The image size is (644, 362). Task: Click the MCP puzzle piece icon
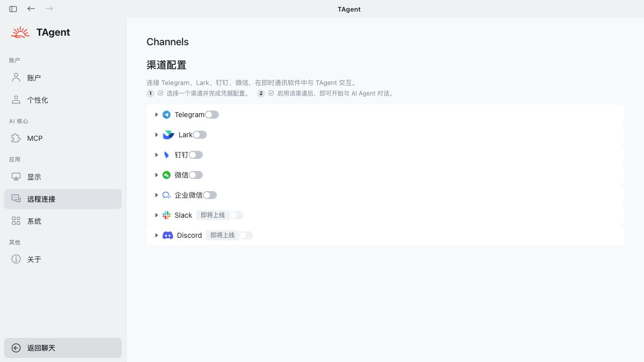coord(16,138)
